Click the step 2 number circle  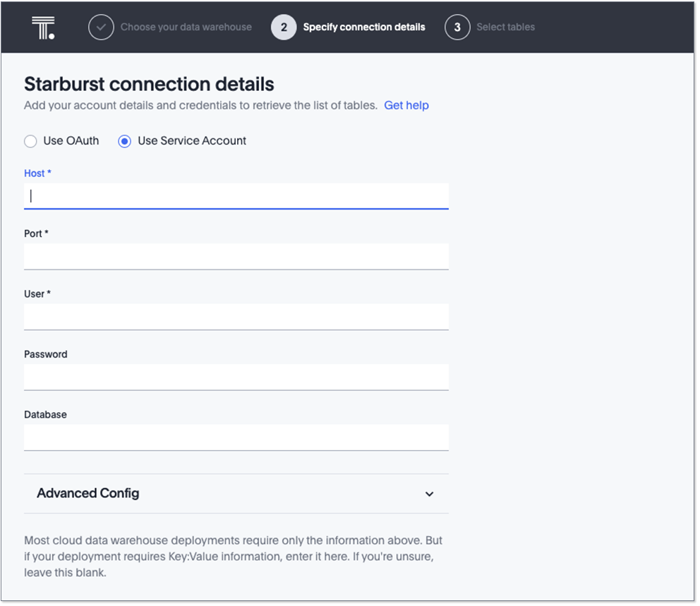[284, 28]
